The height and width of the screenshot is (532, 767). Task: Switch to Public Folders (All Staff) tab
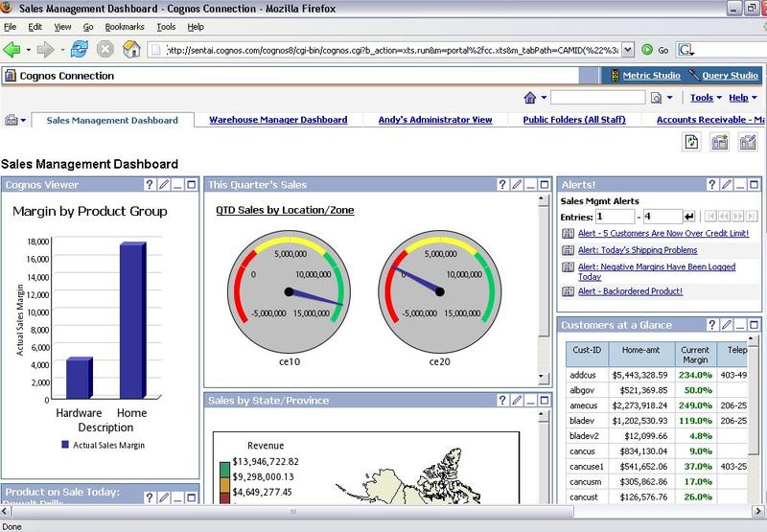(574, 120)
